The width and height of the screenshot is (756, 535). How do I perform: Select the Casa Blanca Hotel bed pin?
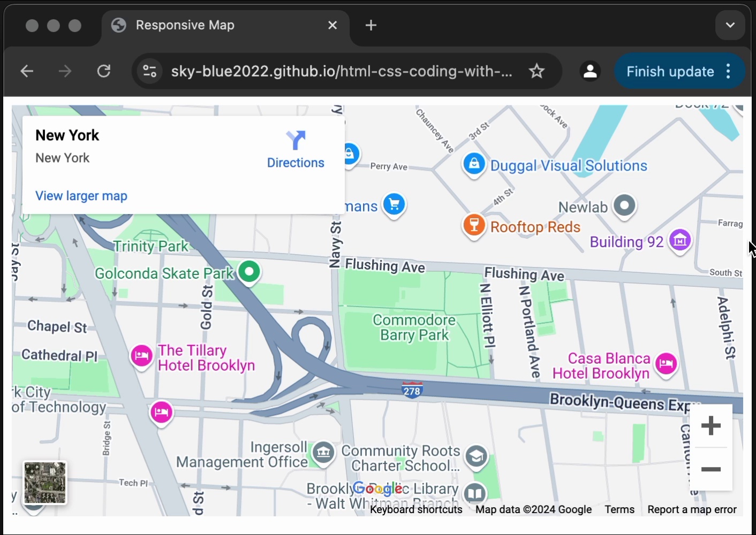[667, 365]
